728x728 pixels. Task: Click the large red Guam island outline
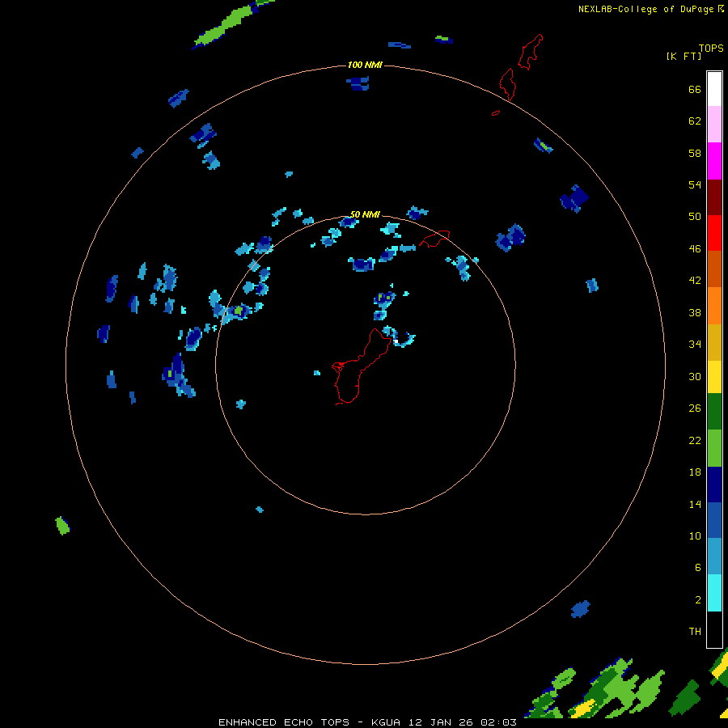click(x=360, y=368)
